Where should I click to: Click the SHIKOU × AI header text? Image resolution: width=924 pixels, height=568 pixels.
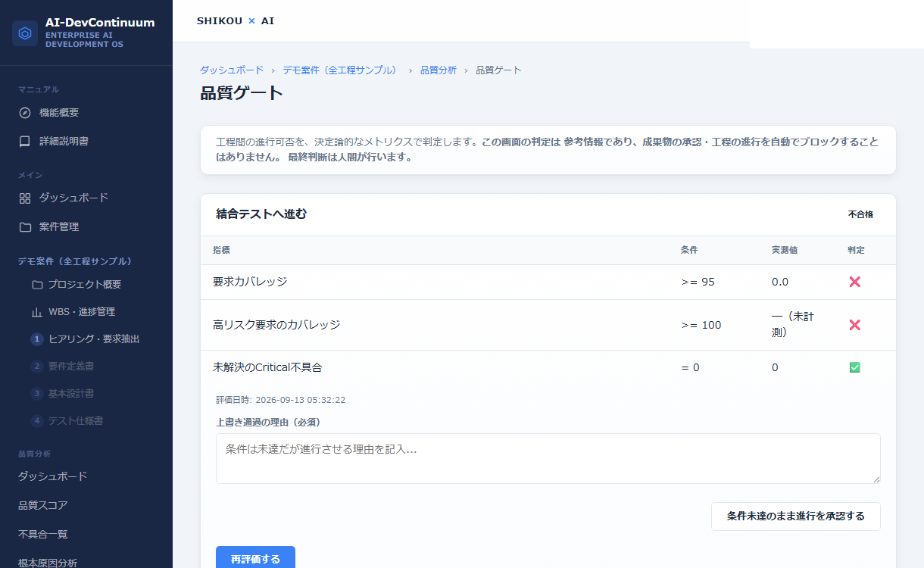236,21
